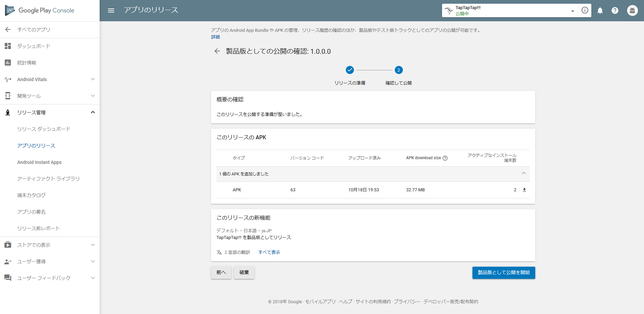Collapse the リリース管理 section
644x314 pixels.
pos(93,112)
